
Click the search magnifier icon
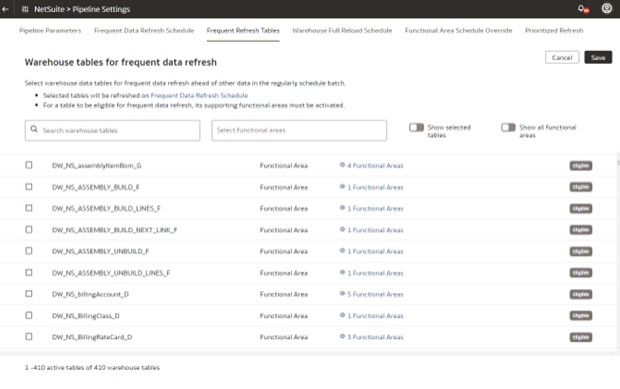[x=34, y=129]
